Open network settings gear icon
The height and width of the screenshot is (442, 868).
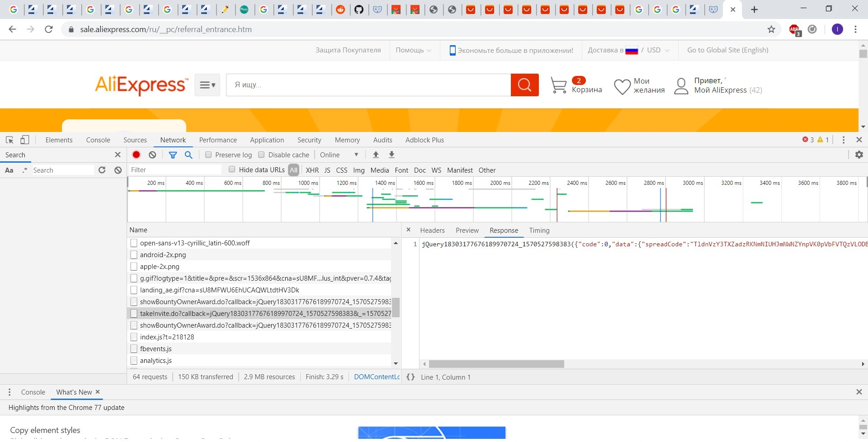pyautogui.click(x=859, y=155)
